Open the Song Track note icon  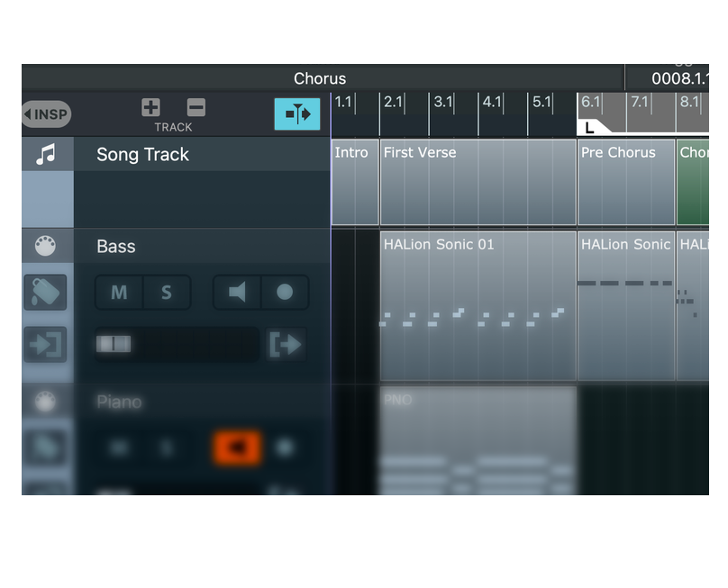coord(46,153)
